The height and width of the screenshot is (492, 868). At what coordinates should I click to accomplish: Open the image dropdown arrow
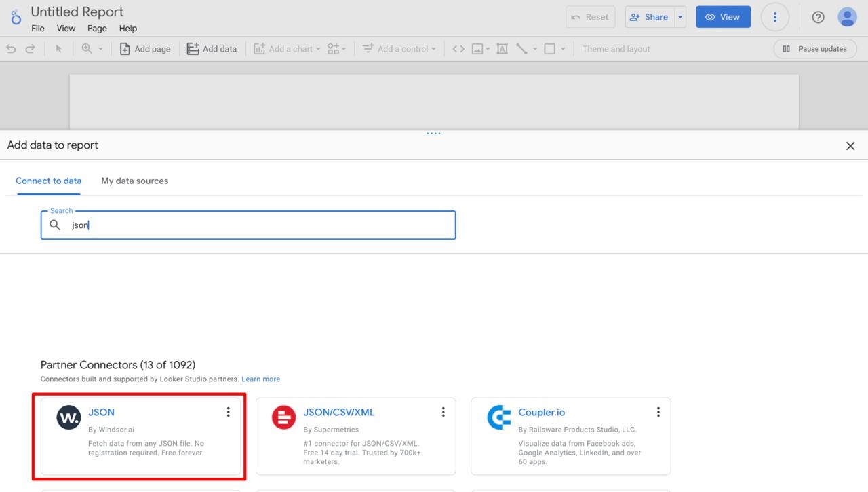click(x=488, y=49)
